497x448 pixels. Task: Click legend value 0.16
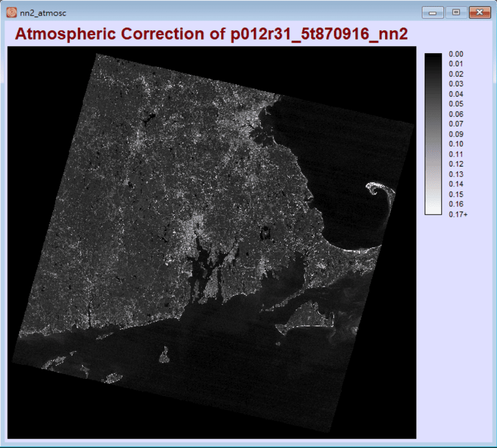click(456, 204)
